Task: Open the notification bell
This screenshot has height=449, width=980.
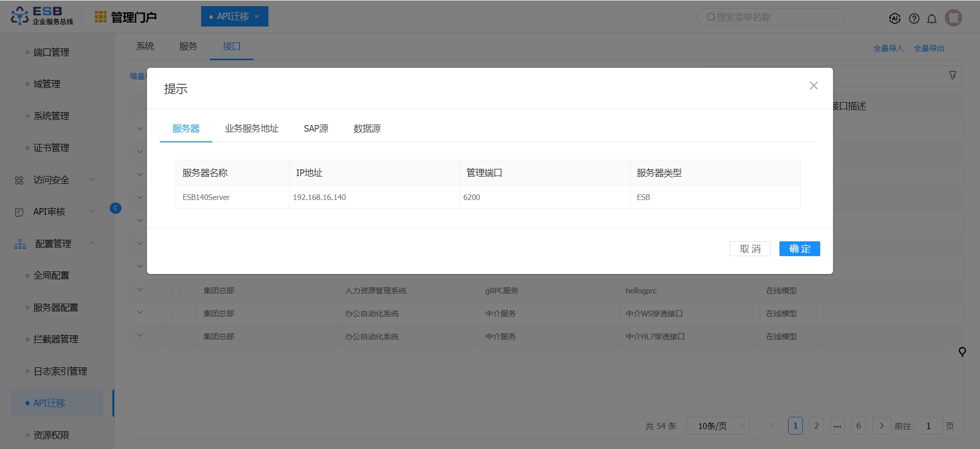Action: coord(932,19)
